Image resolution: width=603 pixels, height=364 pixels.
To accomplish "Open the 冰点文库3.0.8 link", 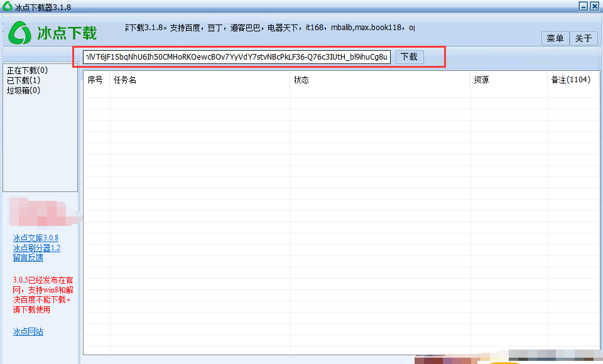I will pyautogui.click(x=35, y=238).
